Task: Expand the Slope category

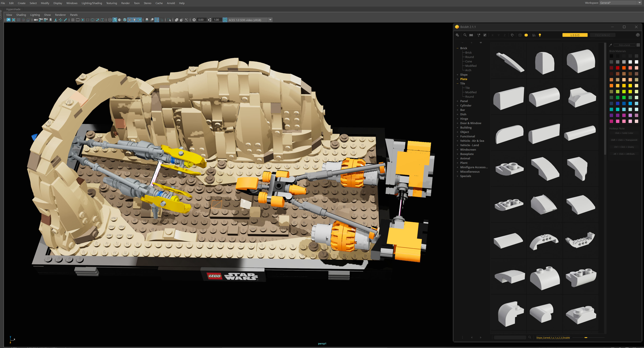Action: click(458, 75)
